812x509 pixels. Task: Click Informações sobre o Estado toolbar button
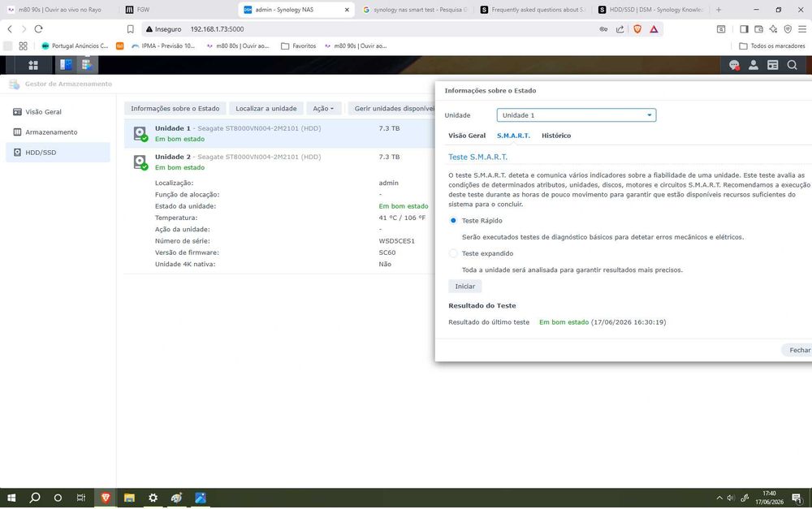(x=175, y=108)
